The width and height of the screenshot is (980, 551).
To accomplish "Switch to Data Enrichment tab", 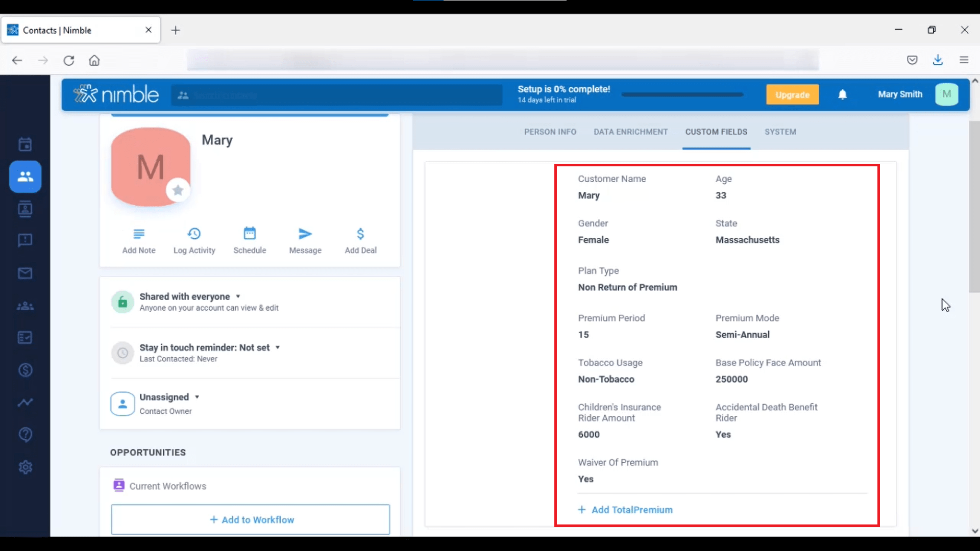I will pos(630,132).
